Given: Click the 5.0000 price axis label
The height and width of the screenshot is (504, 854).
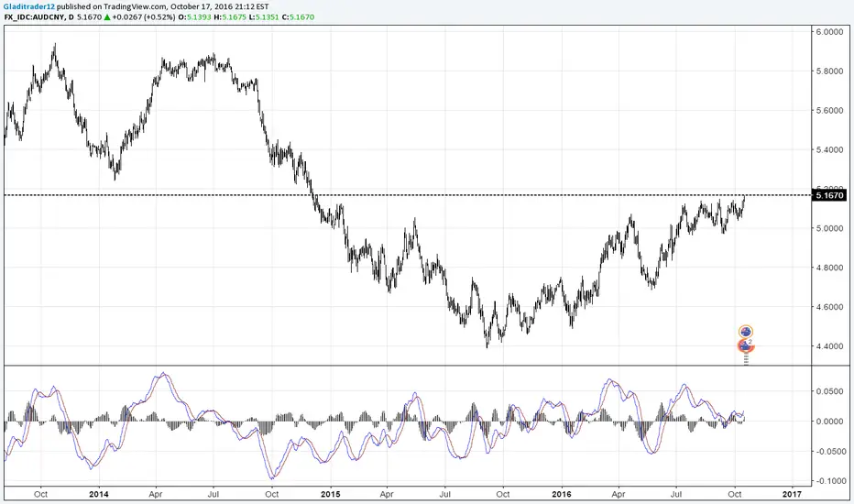Looking at the screenshot, I should pyautogui.click(x=829, y=228).
